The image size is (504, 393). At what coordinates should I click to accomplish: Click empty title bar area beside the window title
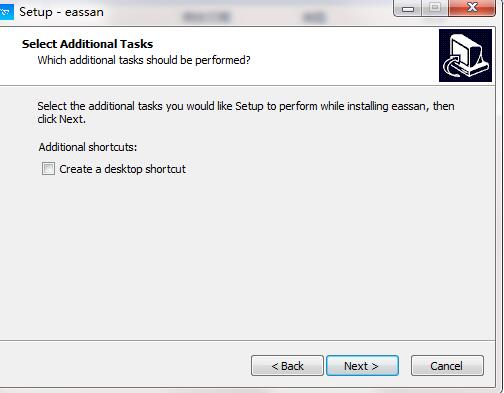[x=247, y=12]
